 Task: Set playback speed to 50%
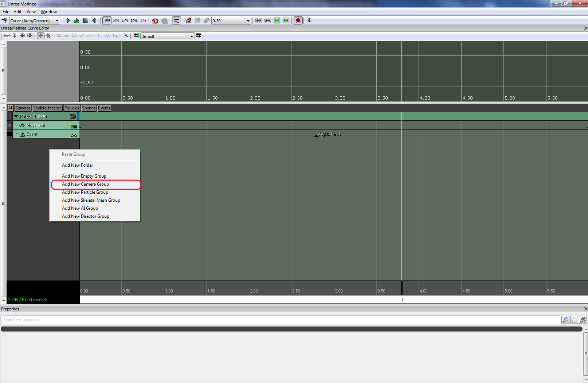116,20
